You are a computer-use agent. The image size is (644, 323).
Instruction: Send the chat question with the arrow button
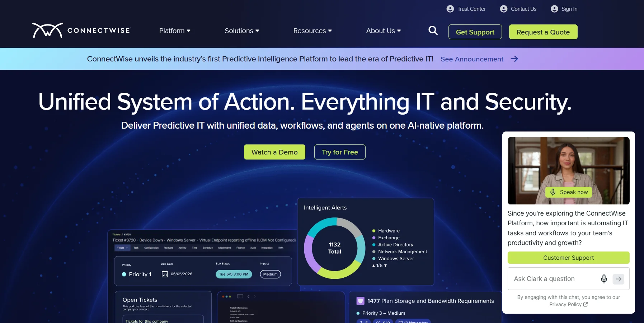(619, 279)
